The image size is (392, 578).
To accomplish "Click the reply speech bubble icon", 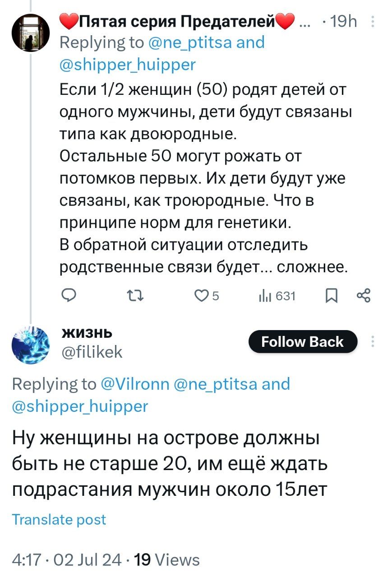I will pyautogui.click(x=69, y=296).
